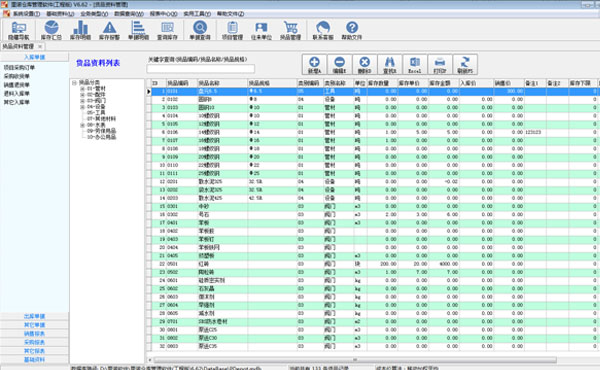Click the 删除 X-circle button
Screen dimensions: 600x370
(x=365, y=65)
